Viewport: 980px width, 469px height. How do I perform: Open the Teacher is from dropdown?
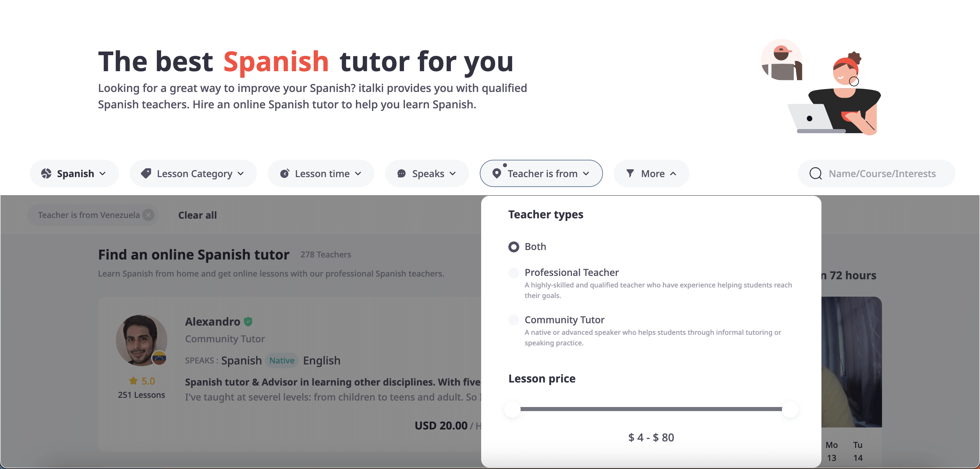(541, 174)
